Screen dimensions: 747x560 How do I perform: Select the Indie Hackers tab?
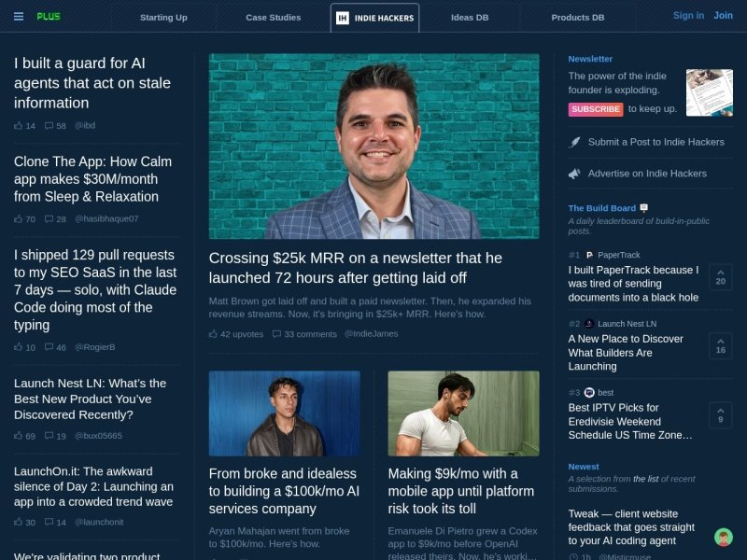375,18
